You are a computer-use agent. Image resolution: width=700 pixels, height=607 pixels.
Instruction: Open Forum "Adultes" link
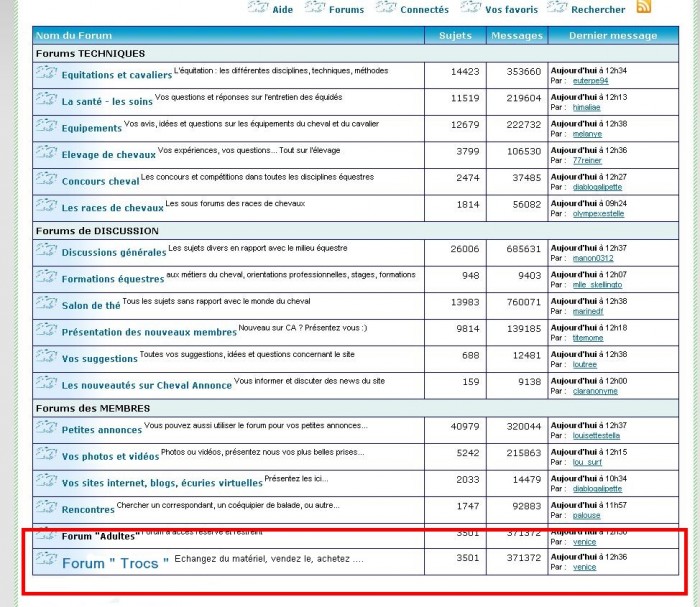(101, 536)
